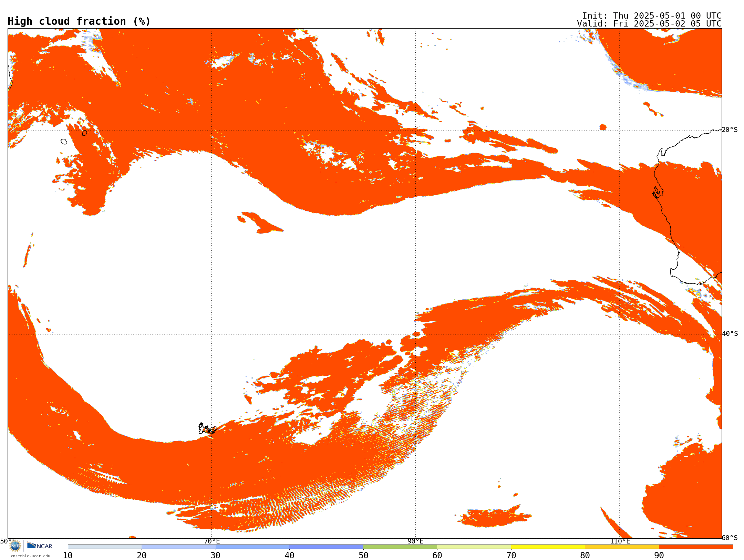Image resolution: width=744 pixels, height=560 pixels.
Task: Open the ensemble.ucar.edu text link
Action: pyautogui.click(x=31, y=556)
